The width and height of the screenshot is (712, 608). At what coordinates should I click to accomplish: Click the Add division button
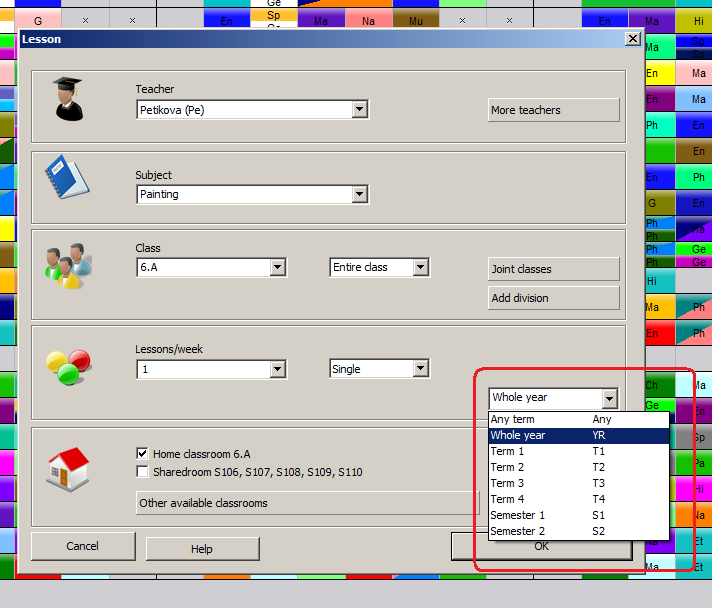553,298
